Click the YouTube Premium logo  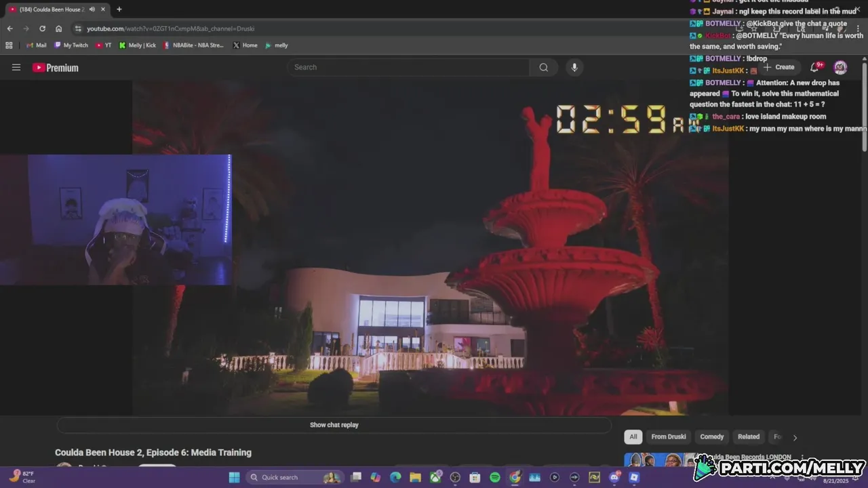point(56,68)
